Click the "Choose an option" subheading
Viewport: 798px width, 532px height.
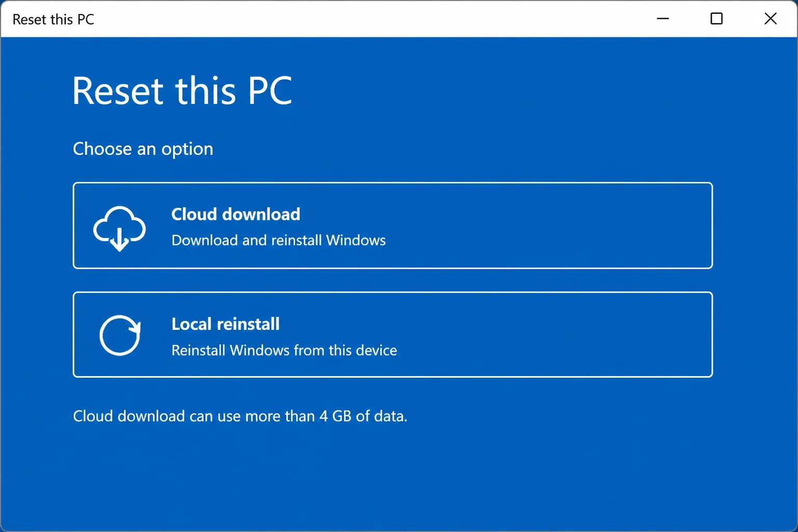[143, 149]
